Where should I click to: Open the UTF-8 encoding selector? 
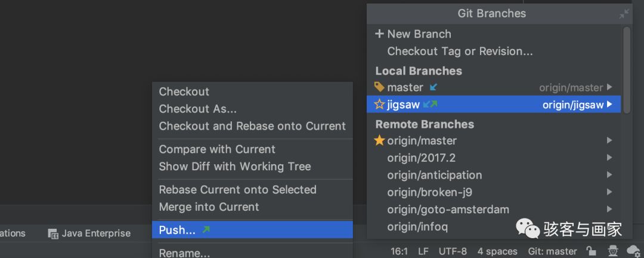tap(453, 251)
